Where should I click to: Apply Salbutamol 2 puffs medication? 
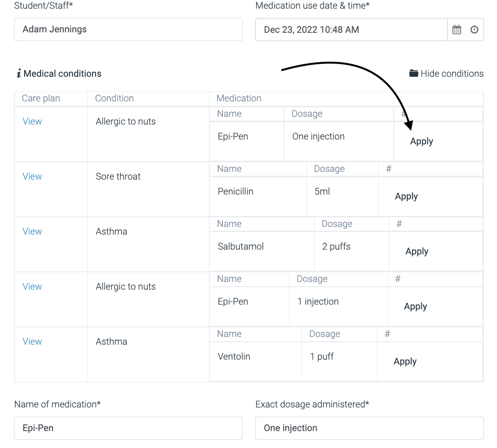point(417,252)
